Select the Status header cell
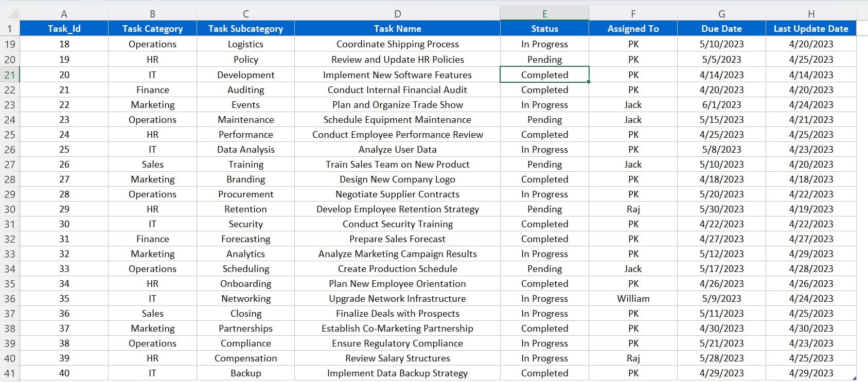The image size is (868, 382). point(544,29)
